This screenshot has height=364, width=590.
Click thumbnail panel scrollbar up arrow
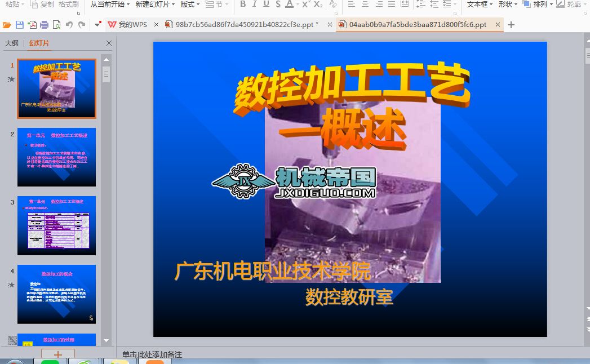click(x=106, y=60)
